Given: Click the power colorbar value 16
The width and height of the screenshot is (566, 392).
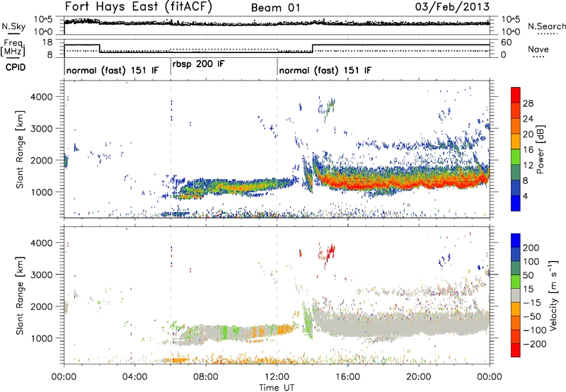Looking at the screenshot, I should click(528, 150).
